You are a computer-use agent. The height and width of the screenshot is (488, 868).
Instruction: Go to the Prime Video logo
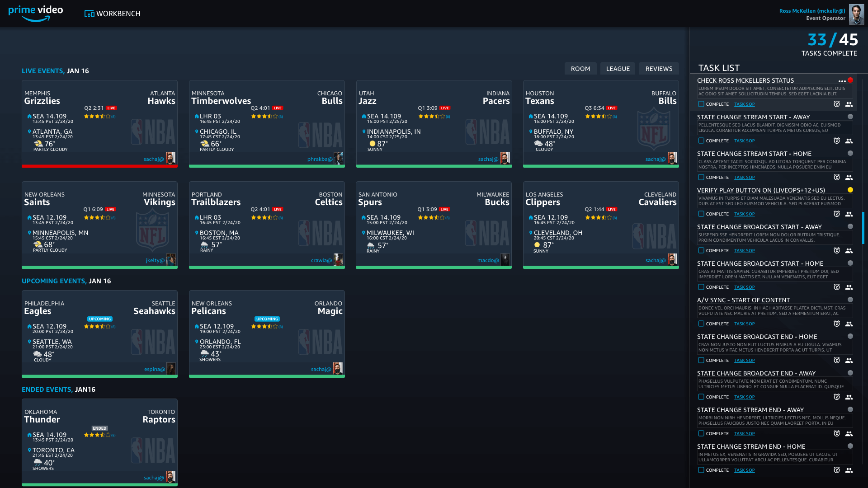36,13
